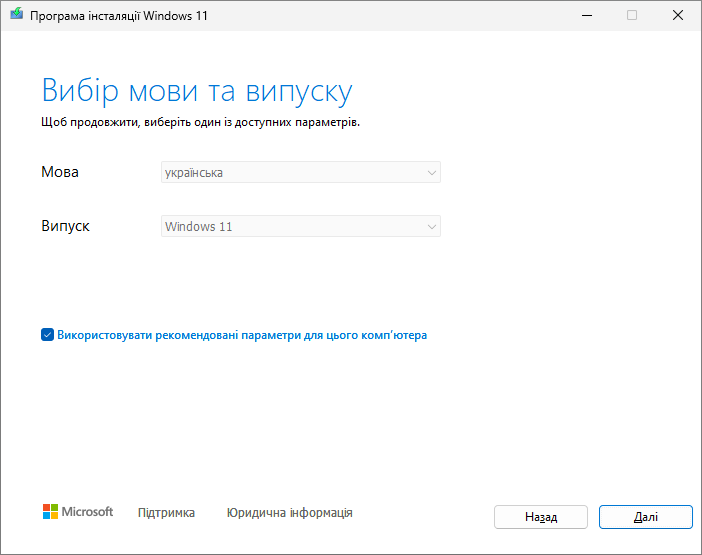
Task: Click the Назад button
Action: pyautogui.click(x=541, y=517)
